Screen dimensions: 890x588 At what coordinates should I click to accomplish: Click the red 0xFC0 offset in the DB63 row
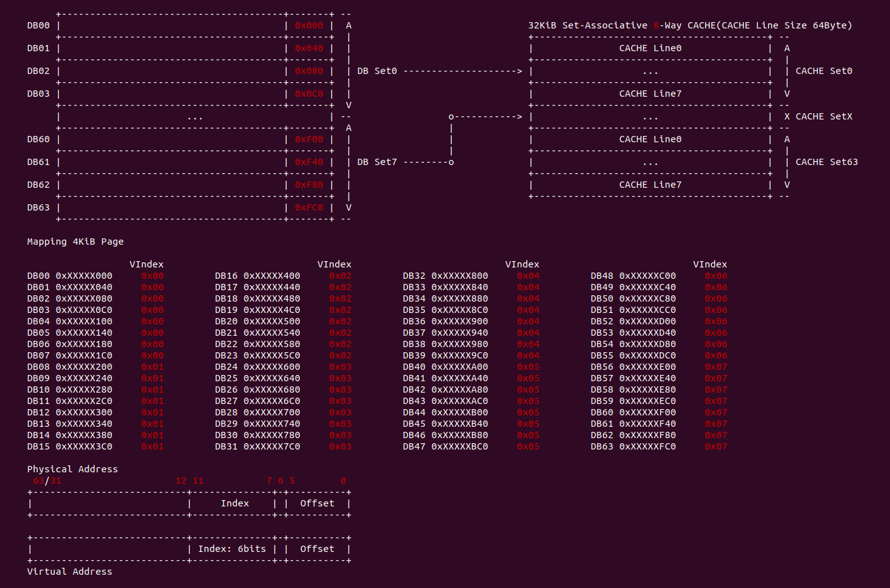(309, 208)
